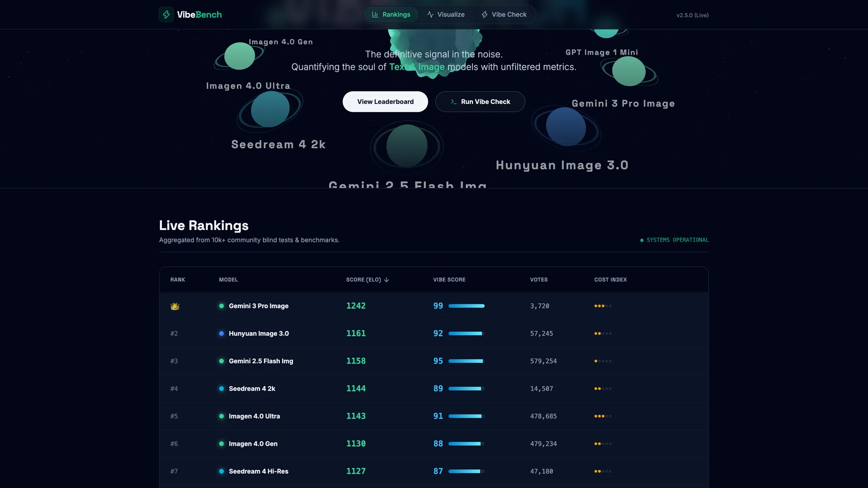
Task: Click the blue status dot beside Hunyuan Image 3.0
Action: click(x=222, y=333)
